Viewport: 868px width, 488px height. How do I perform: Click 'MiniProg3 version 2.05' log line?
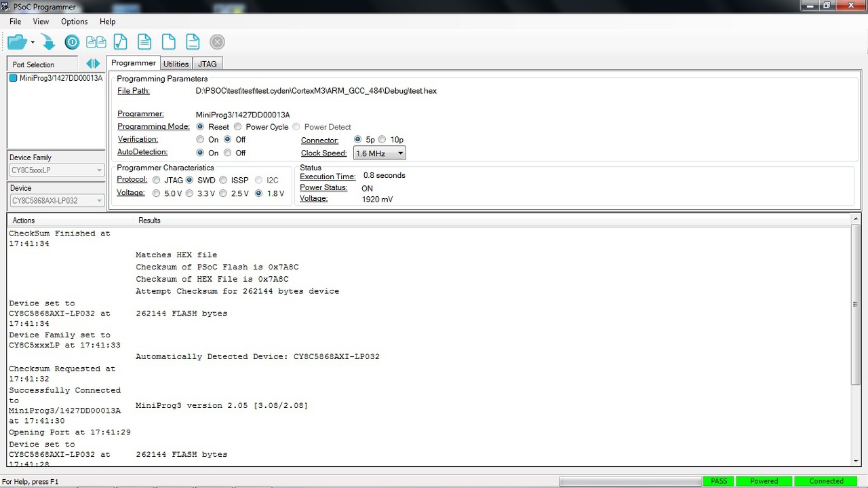222,406
